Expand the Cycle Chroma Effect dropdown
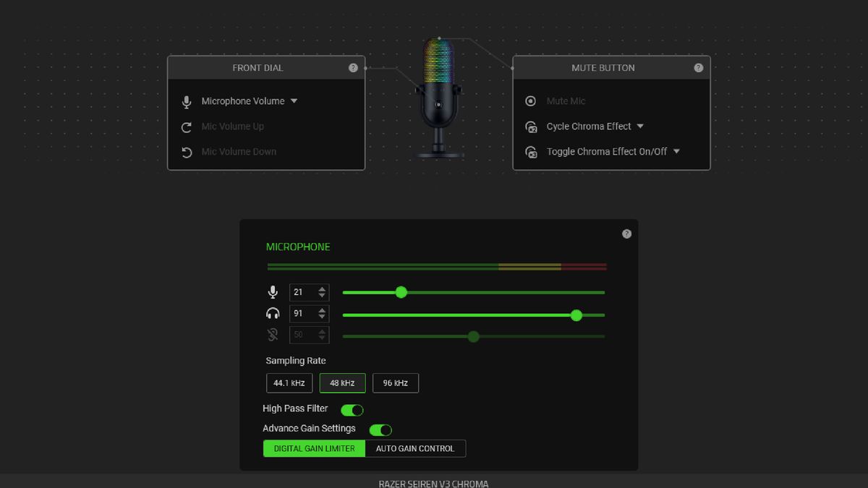The width and height of the screenshot is (868, 488). [x=641, y=126]
